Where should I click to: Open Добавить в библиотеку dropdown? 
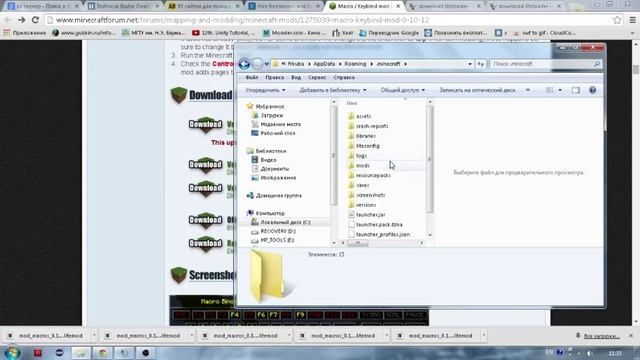[333, 90]
